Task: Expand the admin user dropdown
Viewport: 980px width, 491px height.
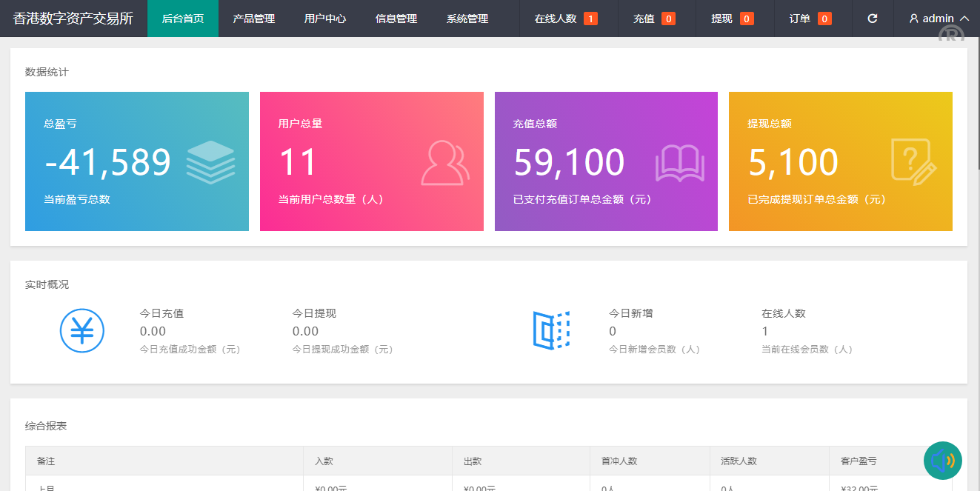Action: point(939,19)
